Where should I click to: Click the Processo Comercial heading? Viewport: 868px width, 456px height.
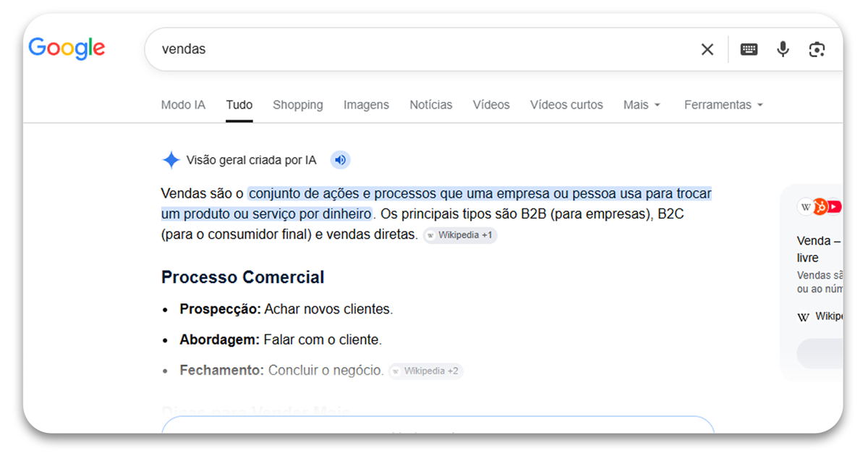(242, 277)
